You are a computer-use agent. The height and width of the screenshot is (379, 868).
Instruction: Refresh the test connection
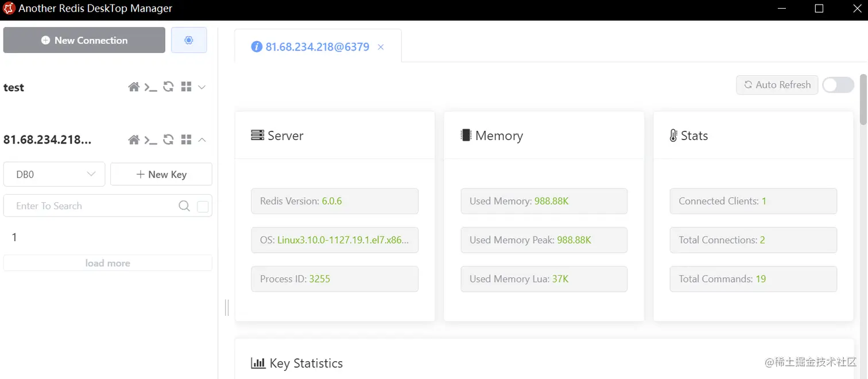[x=168, y=87]
